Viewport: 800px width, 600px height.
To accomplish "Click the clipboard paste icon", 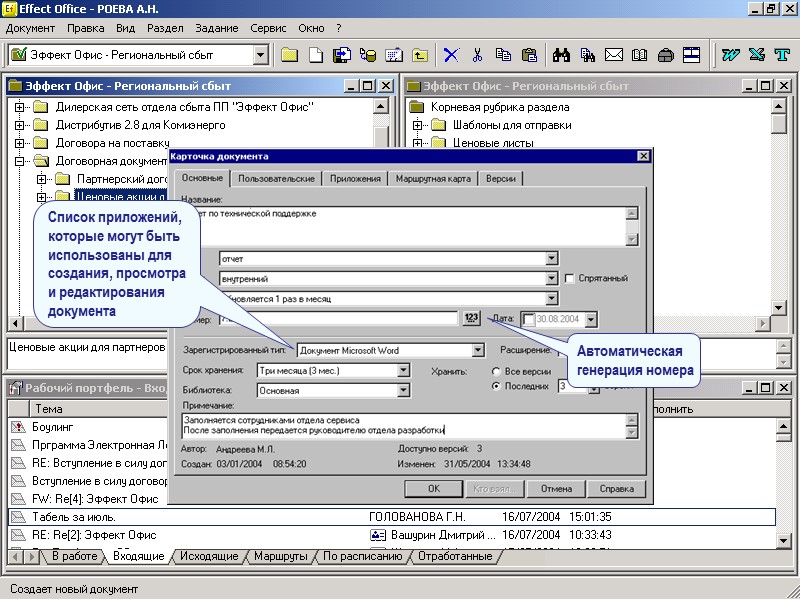I will pyautogui.click(x=529, y=55).
